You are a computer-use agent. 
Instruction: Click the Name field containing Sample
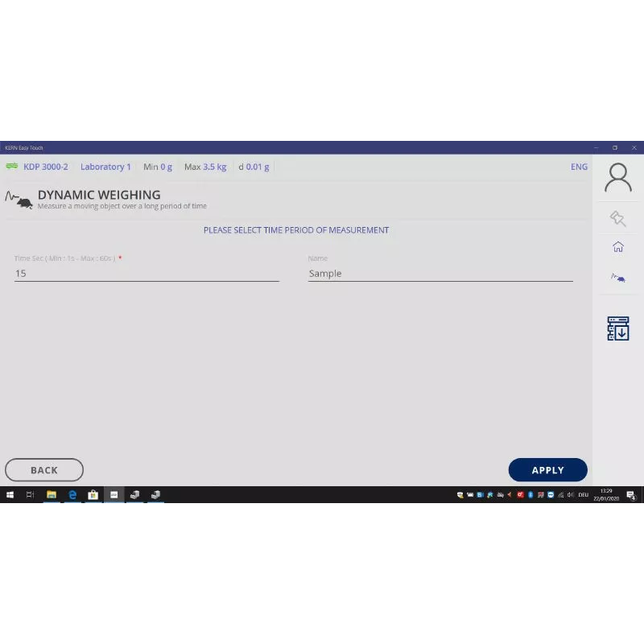coord(440,274)
